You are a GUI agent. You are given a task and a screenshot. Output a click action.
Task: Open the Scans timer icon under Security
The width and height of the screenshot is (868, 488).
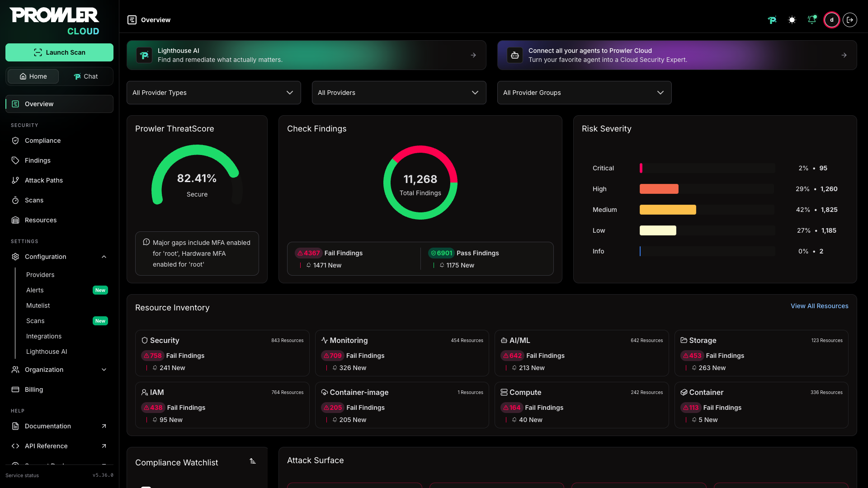tap(15, 200)
